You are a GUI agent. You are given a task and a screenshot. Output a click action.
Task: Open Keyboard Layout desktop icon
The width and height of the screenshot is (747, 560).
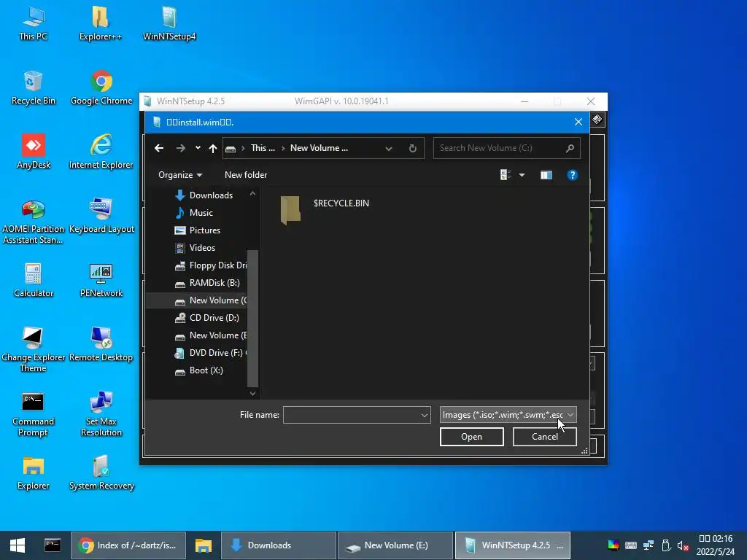point(101,217)
